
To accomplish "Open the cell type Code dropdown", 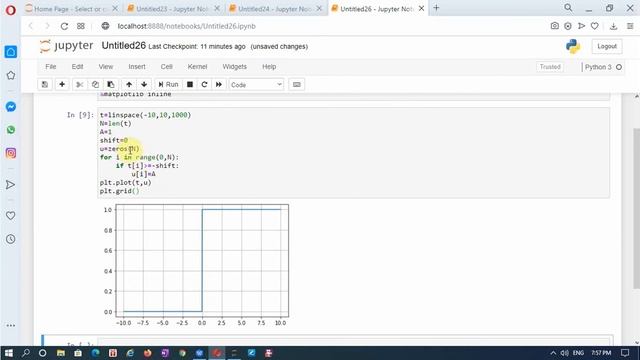I will coord(256,84).
